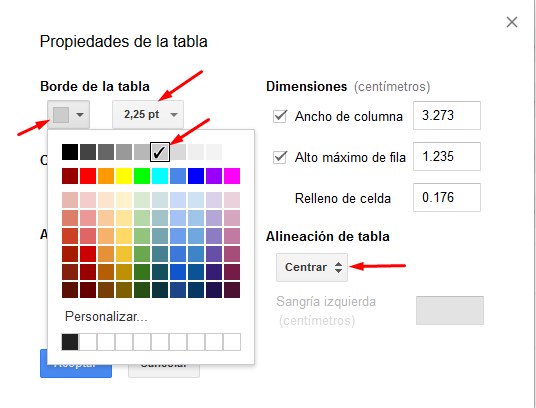The image size is (536, 408).
Task: Choose the magenta color swatch
Action: click(232, 176)
